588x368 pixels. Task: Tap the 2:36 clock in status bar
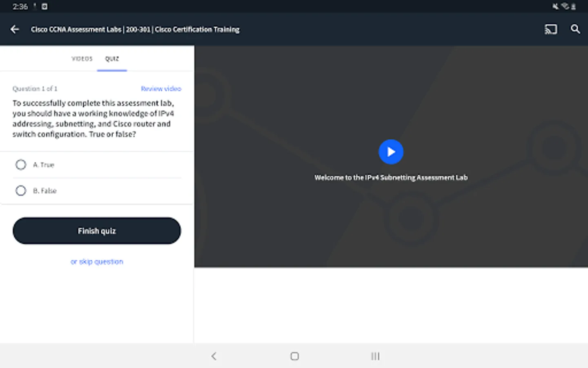pyautogui.click(x=20, y=7)
